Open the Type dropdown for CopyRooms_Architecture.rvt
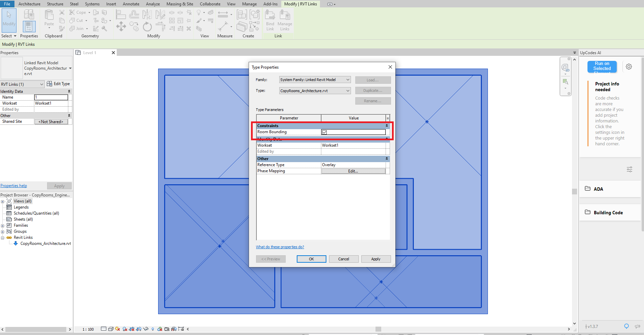This screenshot has height=335, width=644. pyautogui.click(x=348, y=90)
